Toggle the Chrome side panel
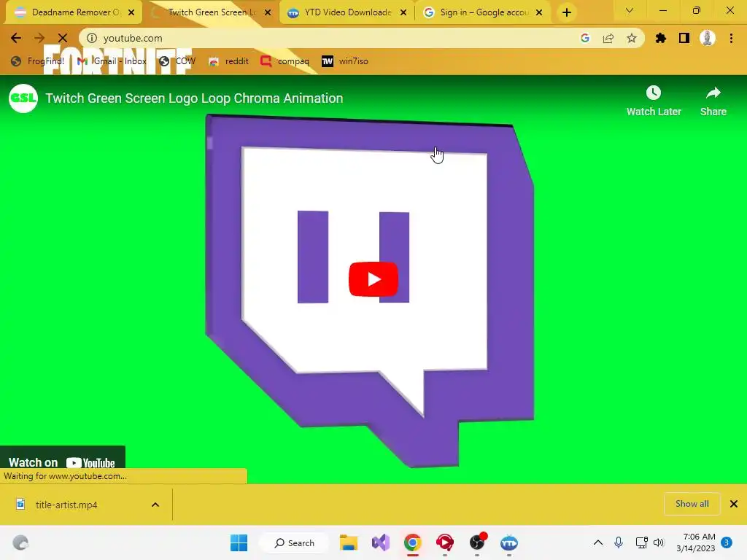Screen dimensions: 747x560 pos(684,38)
